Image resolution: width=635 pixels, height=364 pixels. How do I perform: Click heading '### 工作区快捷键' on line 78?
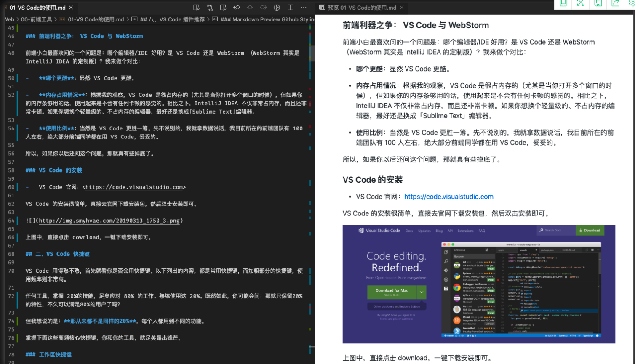coord(48,355)
